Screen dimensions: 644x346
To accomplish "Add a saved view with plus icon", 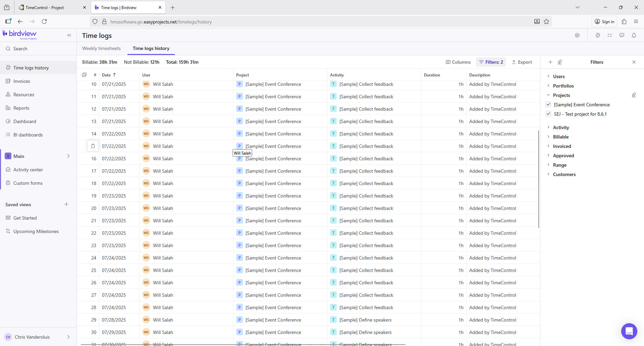I will pyautogui.click(x=66, y=205).
